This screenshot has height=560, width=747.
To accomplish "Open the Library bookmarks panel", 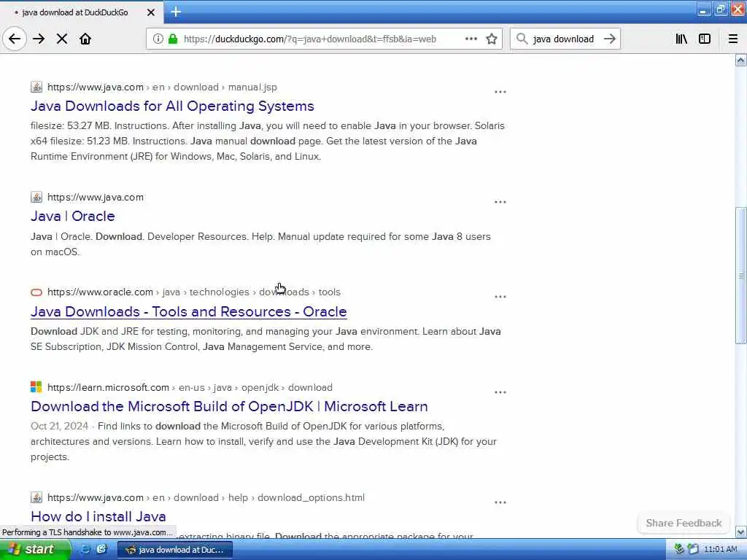I will point(681,39).
